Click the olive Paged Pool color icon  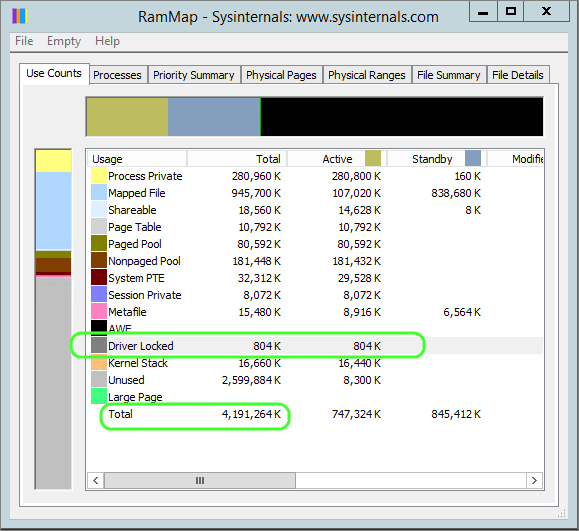99,244
